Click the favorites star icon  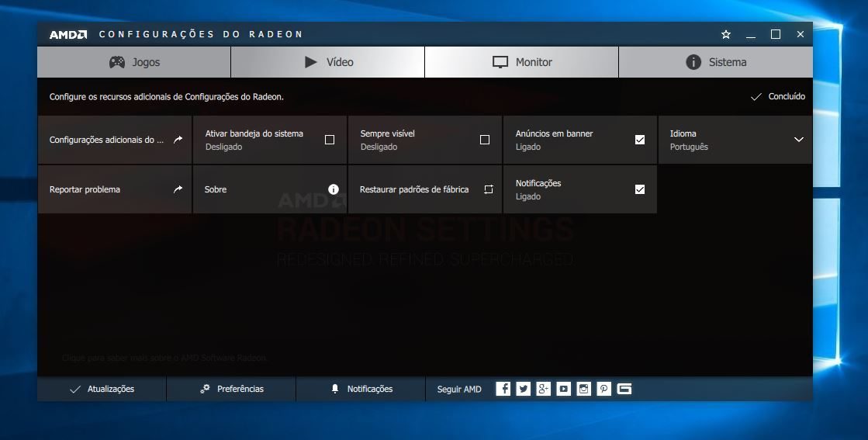726,34
